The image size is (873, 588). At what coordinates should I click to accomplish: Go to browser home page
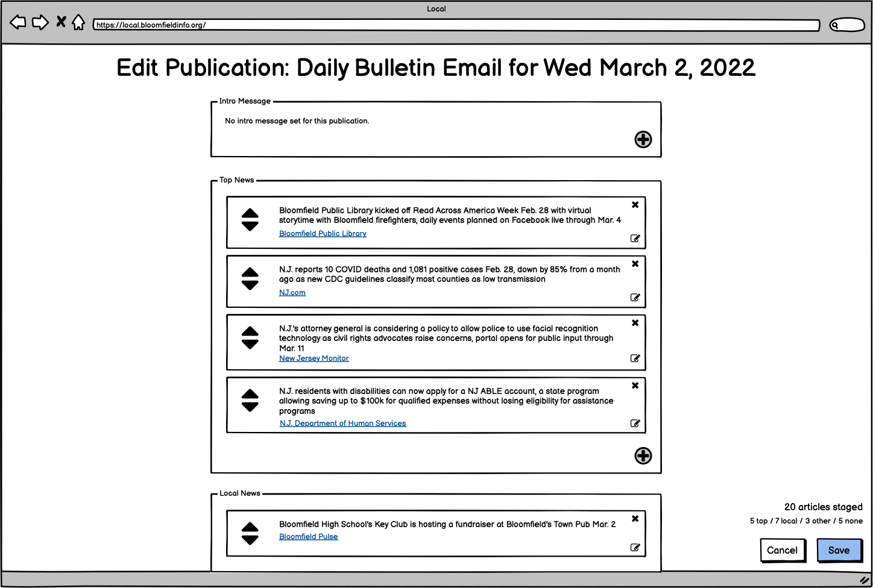click(x=78, y=23)
